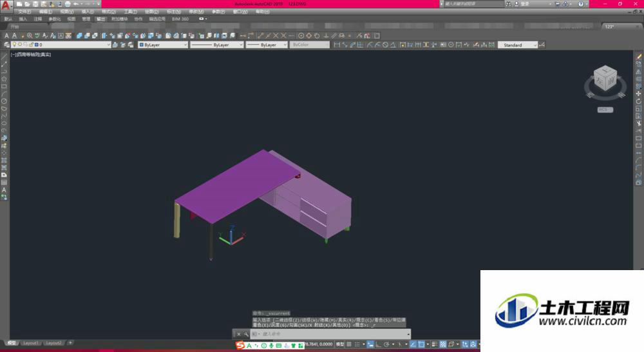Open the ByLayer linetype dropdown
644x352 pixels.
(x=217, y=45)
